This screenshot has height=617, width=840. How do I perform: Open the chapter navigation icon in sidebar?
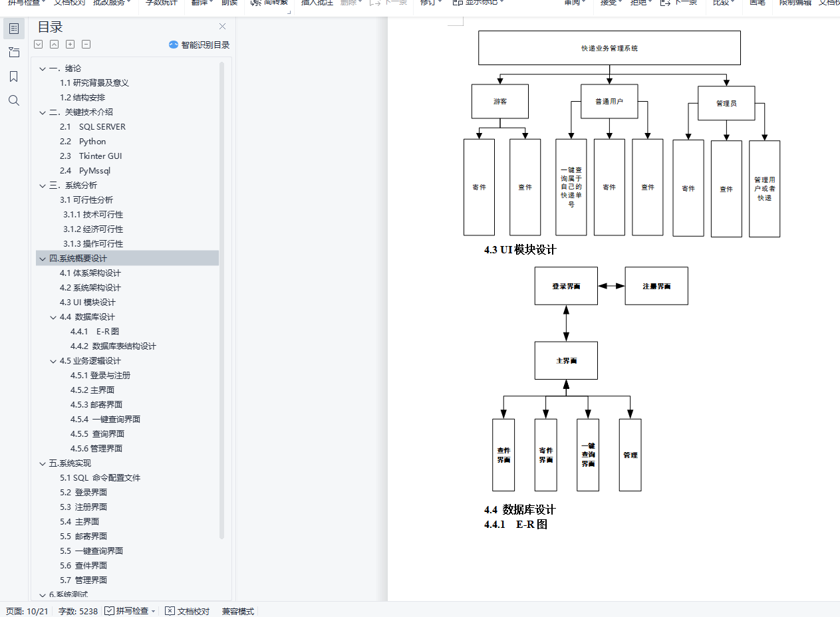(x=14, y=53)
